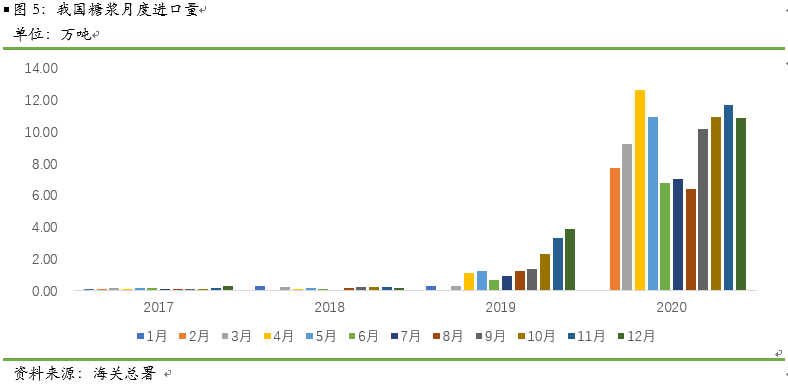Click the yellow April 2019 bar
This screenshot has width=788, height=385.
pyautogui.click(x=469, y=281)
